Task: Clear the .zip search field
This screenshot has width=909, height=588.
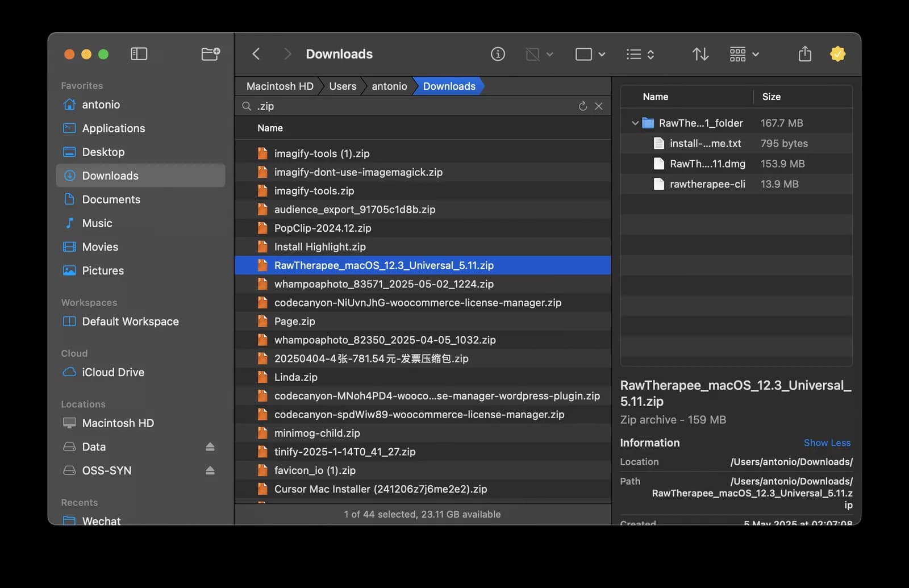Action: coord(599,106)
